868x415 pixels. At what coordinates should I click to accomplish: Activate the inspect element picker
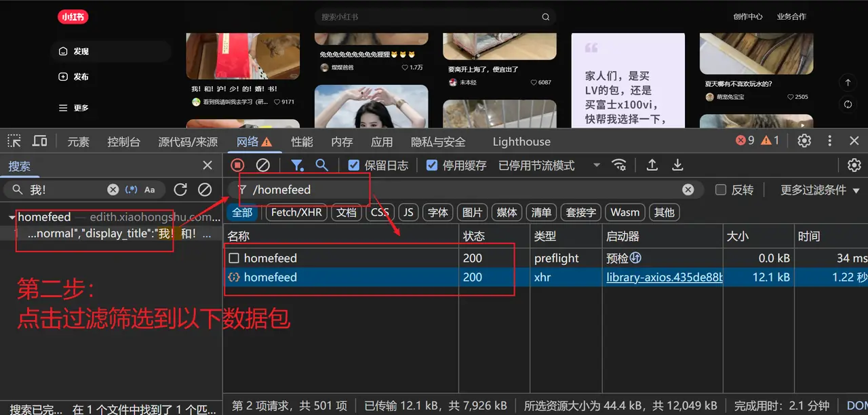click(14, 141)
